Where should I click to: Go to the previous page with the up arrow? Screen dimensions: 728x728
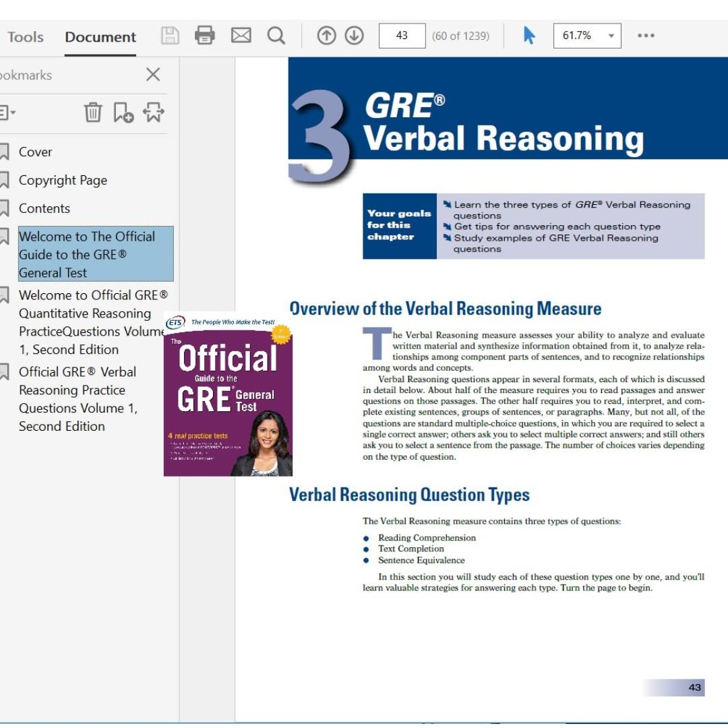tap(326, 36)
